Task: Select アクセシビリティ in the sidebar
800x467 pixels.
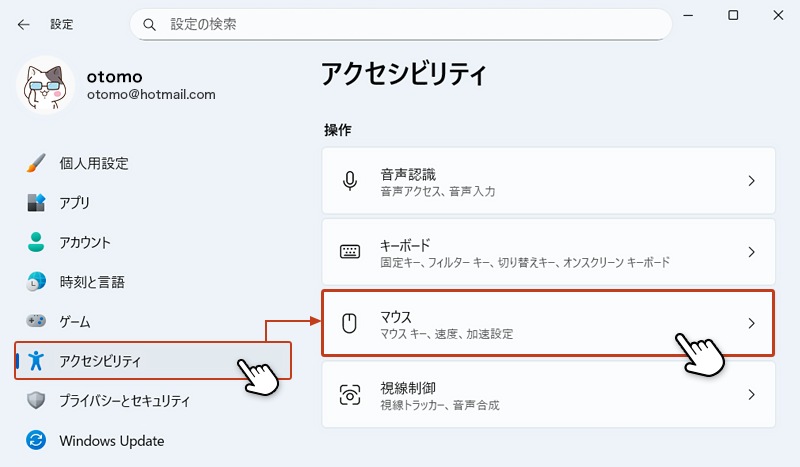Action: point(153,361)
